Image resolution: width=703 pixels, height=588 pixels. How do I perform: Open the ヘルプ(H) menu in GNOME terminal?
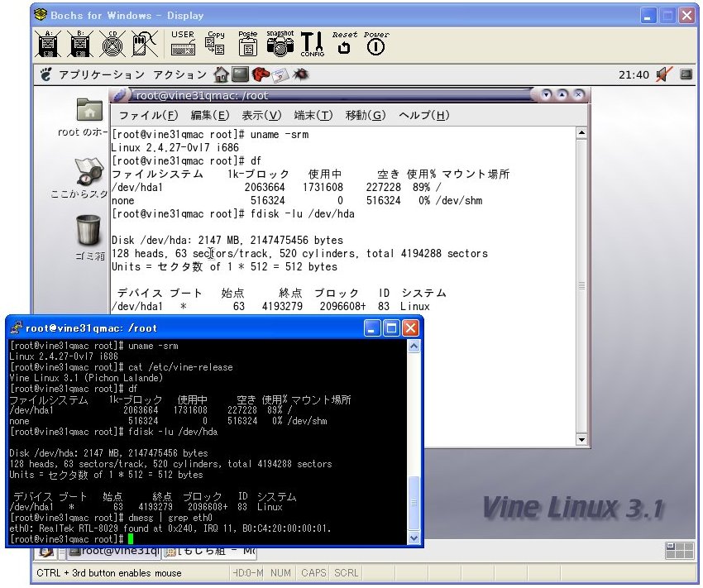(423, 116)
